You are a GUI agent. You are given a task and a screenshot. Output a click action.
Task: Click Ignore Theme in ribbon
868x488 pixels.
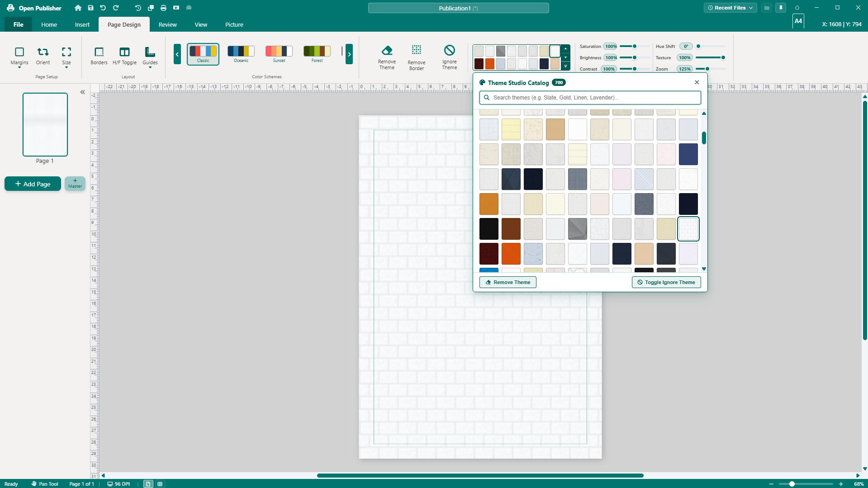tap(449, 57)
